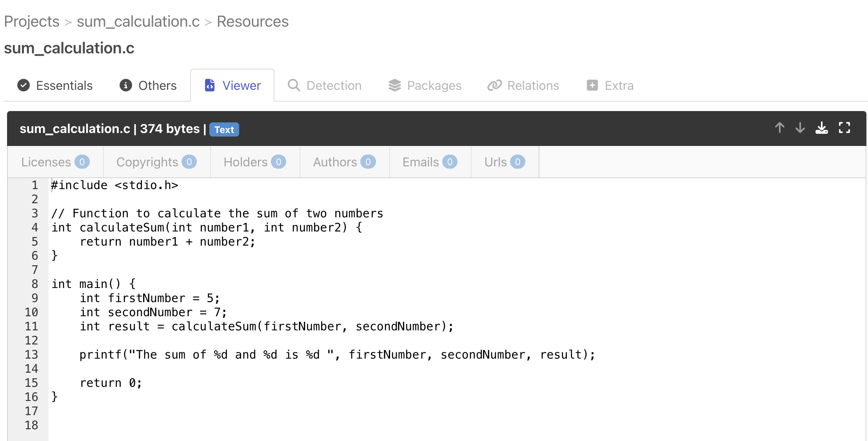This screenshot has height=441, width=868.
Task: Click the sum_calculation.c page heading
Action: pyautogui.click(x=69, y=48)
